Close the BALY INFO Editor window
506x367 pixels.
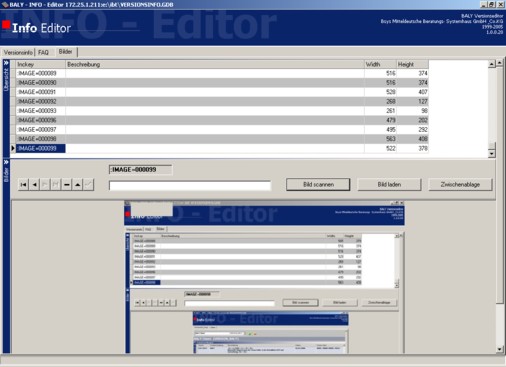500,4
